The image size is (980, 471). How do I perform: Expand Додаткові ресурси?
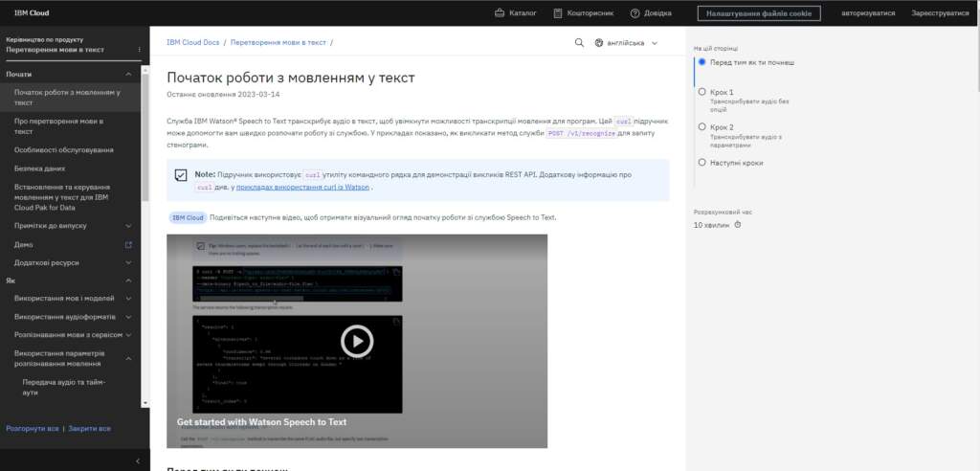pos(129,262)
